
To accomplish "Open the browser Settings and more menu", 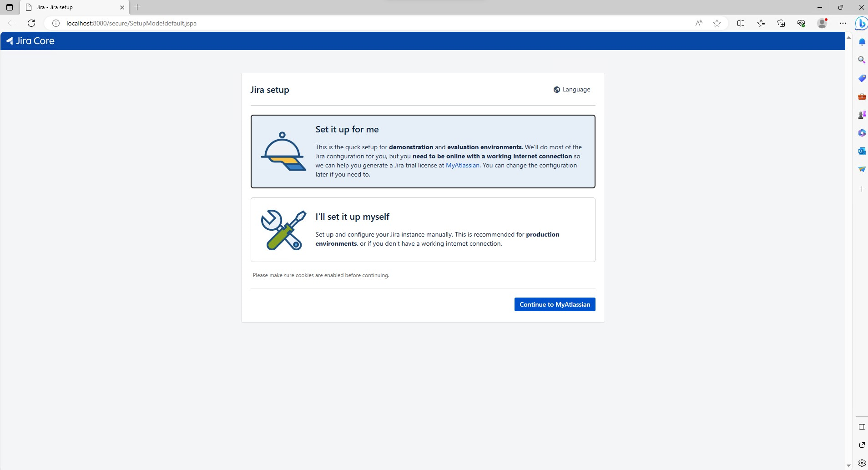I will [843, 23].
